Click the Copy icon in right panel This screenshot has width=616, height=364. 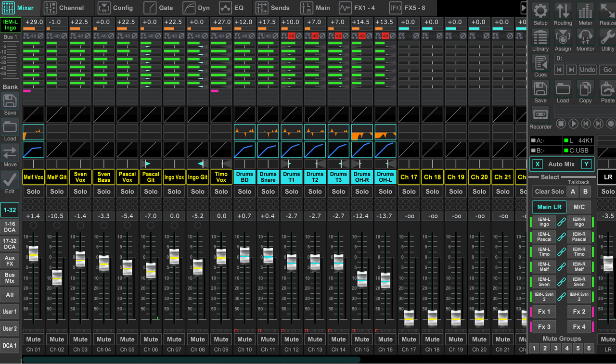coord(585,92)
